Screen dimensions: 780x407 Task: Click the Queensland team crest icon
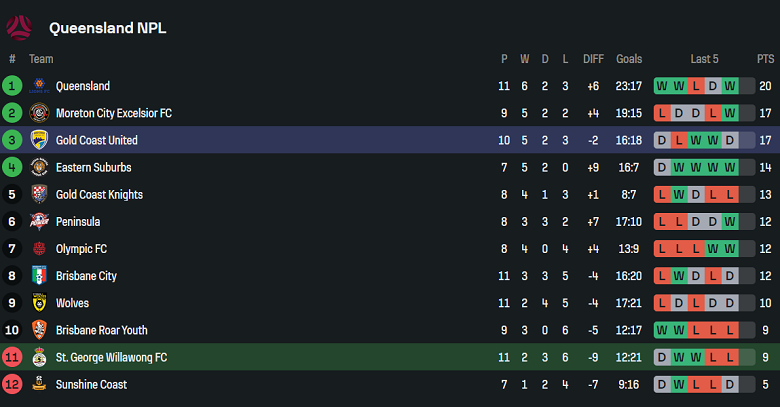click(x=39, y=86)
